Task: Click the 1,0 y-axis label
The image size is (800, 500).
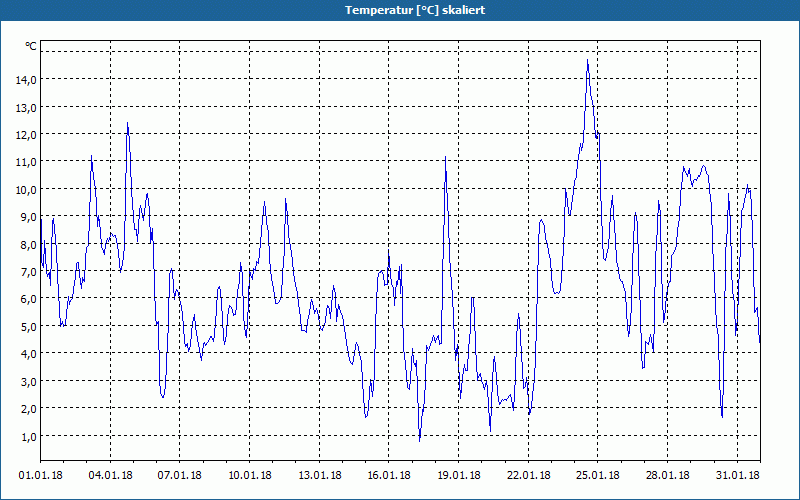Action: [x=30, y=436]
